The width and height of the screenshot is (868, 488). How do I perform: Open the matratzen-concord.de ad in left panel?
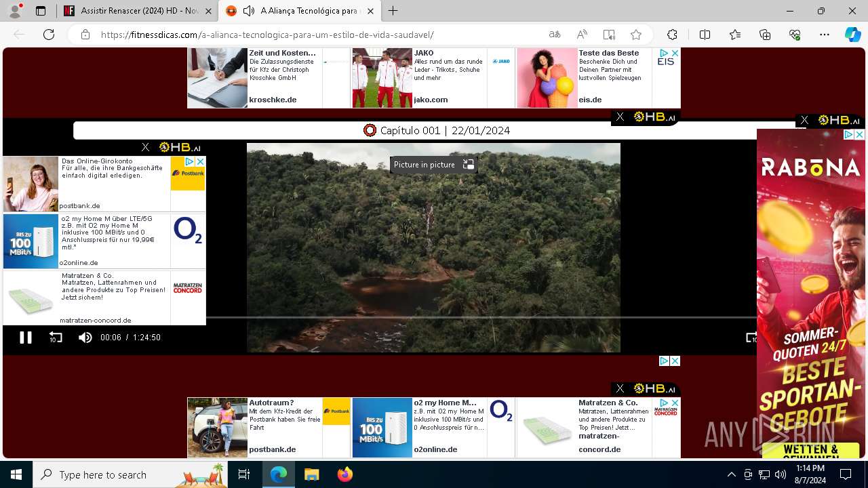(104, 298)
